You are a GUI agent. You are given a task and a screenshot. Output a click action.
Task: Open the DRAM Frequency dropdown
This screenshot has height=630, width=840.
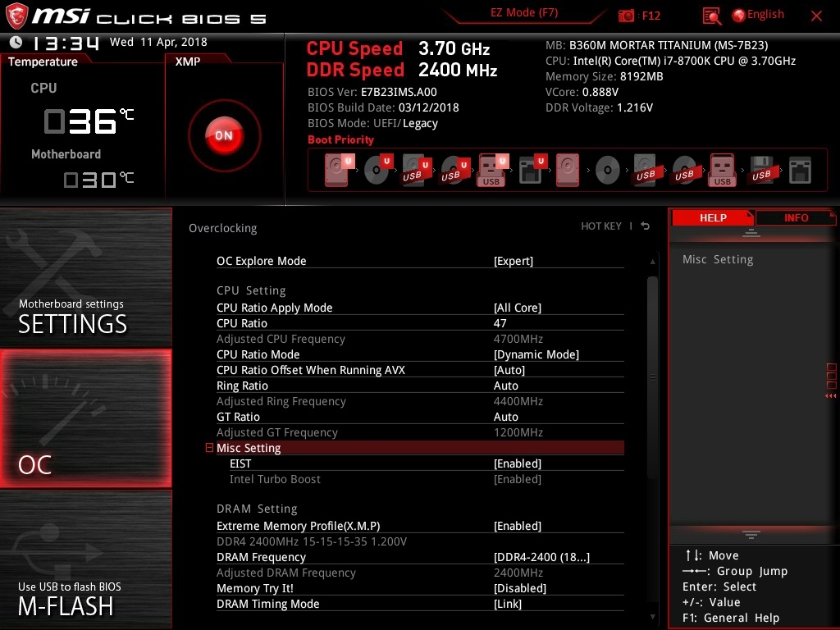pos(541,557)
